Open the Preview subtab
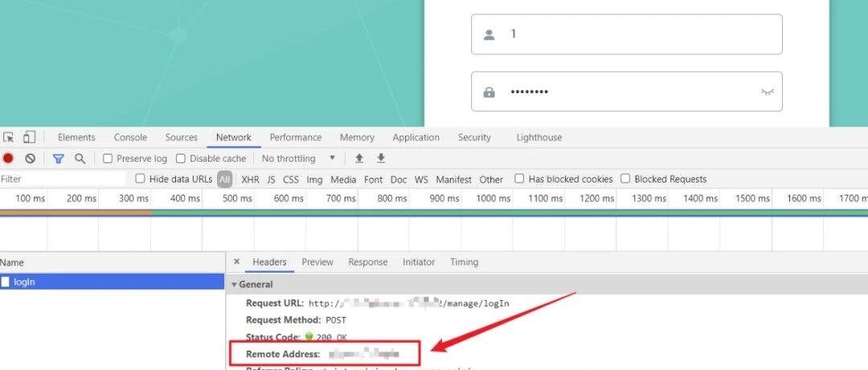Image resolution: width=868 pixels, height=370 pixels. point(317,262)
